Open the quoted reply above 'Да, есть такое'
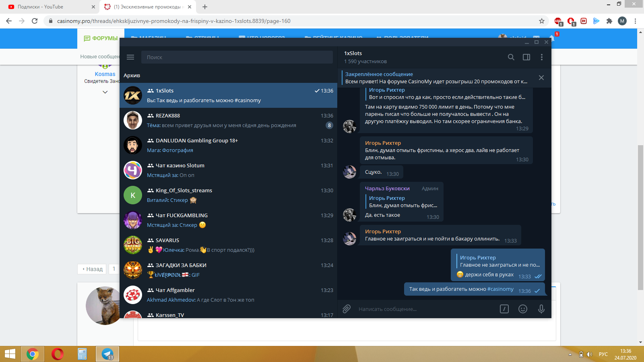 click(x=402, y=202)
